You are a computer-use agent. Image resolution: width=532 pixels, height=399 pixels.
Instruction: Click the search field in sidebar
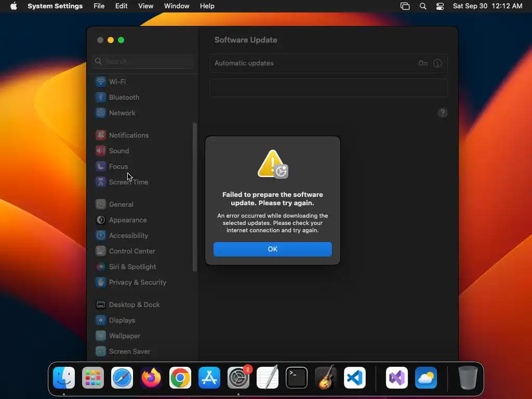(x=142, y=61)
